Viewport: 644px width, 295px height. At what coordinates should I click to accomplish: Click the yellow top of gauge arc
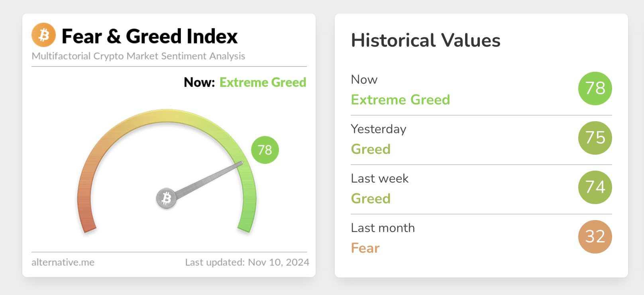(x=167, y=116)
